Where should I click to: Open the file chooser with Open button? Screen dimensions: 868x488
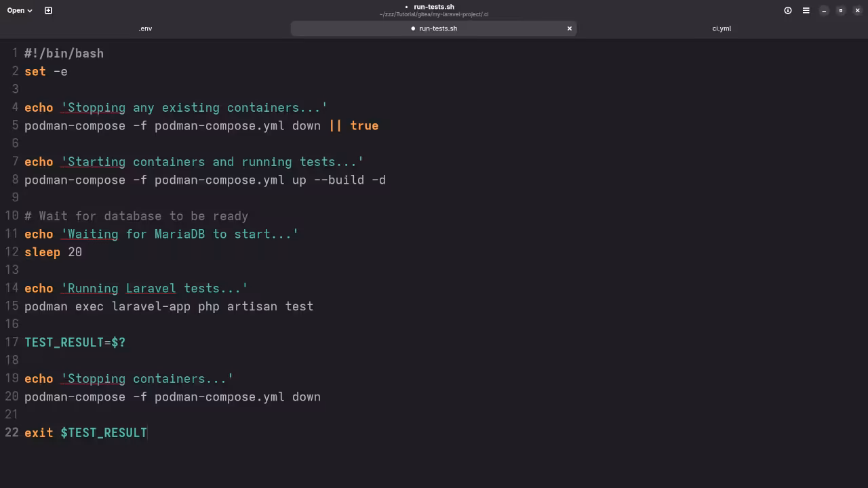coord(20,10)
